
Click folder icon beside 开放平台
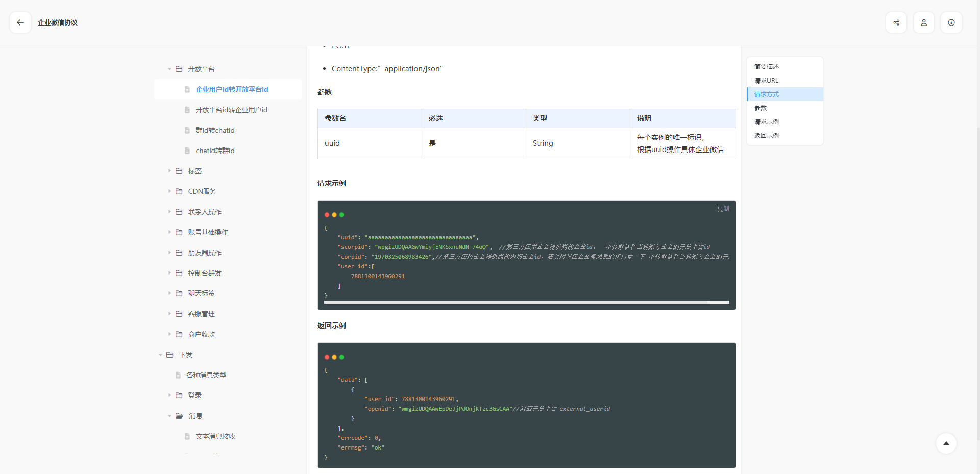[x=179, y=69]
